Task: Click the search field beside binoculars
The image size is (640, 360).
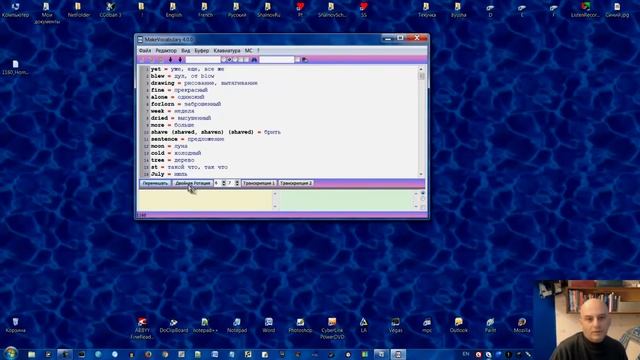Action: pyautogui.click(x=277, y=60)
